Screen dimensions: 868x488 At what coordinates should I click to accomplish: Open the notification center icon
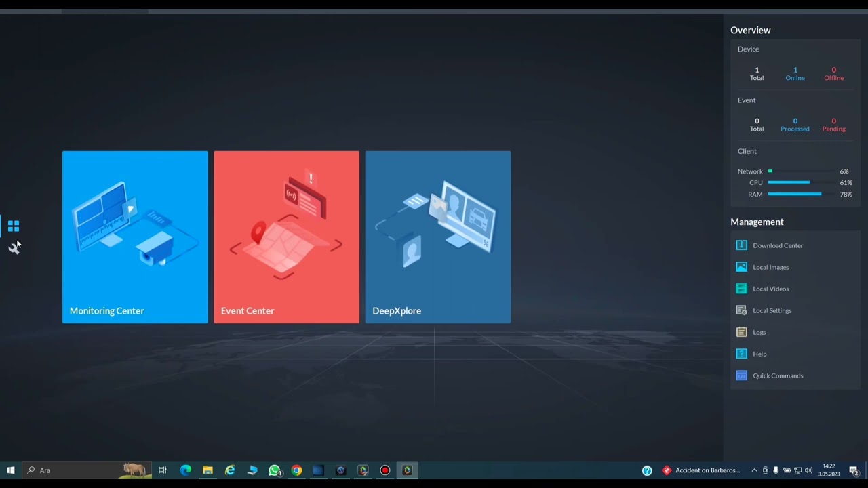[x=854, y=470]
